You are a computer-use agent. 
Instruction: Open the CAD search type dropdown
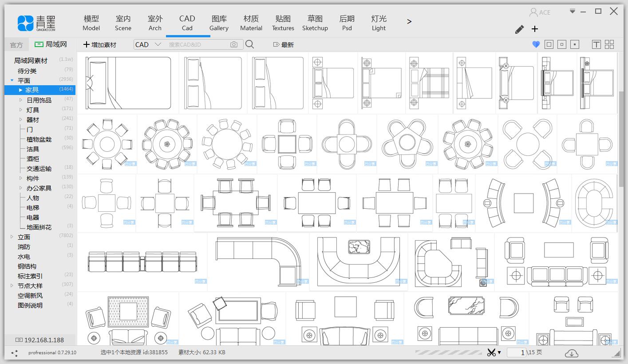tap(149, 44)
